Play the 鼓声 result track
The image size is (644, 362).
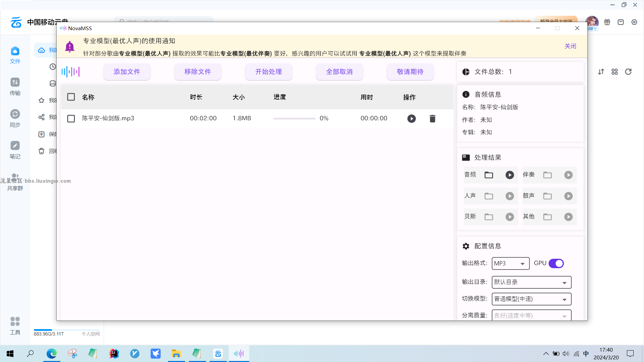(568, 196)
